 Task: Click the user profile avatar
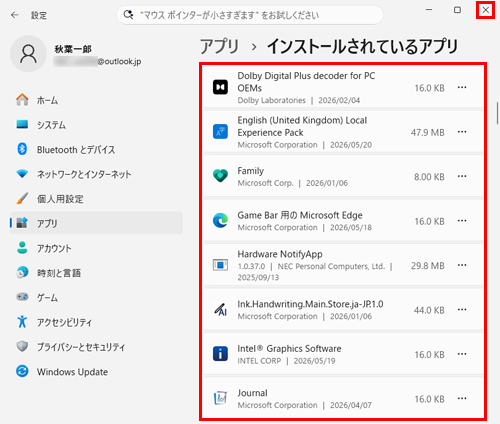28,54
